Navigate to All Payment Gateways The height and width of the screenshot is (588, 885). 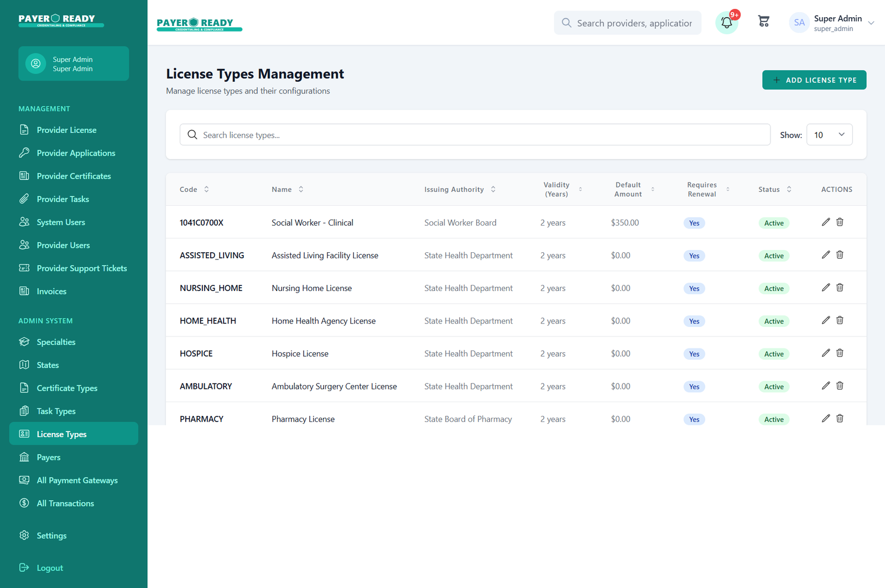coord(77,480)
